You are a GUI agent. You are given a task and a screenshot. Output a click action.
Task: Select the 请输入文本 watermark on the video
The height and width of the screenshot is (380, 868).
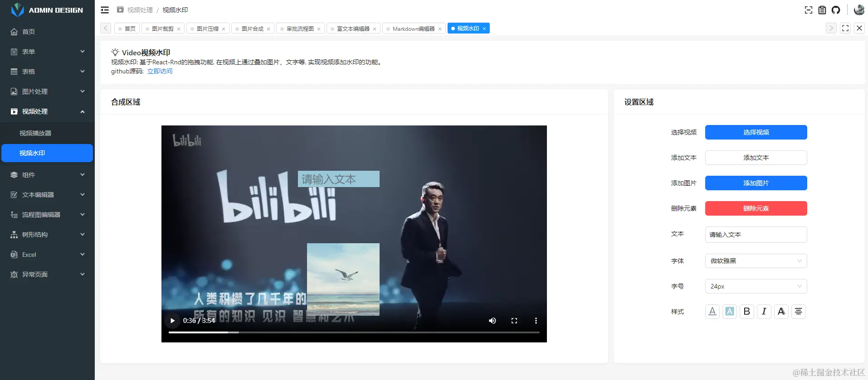coord(338,179)
